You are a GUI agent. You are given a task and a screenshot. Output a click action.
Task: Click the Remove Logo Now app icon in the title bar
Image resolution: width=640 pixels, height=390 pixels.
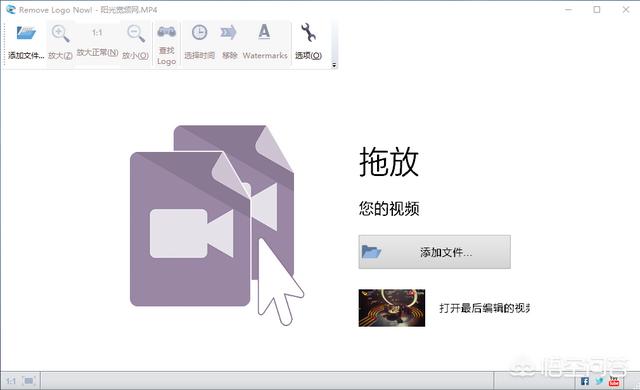tap(11, 9)
